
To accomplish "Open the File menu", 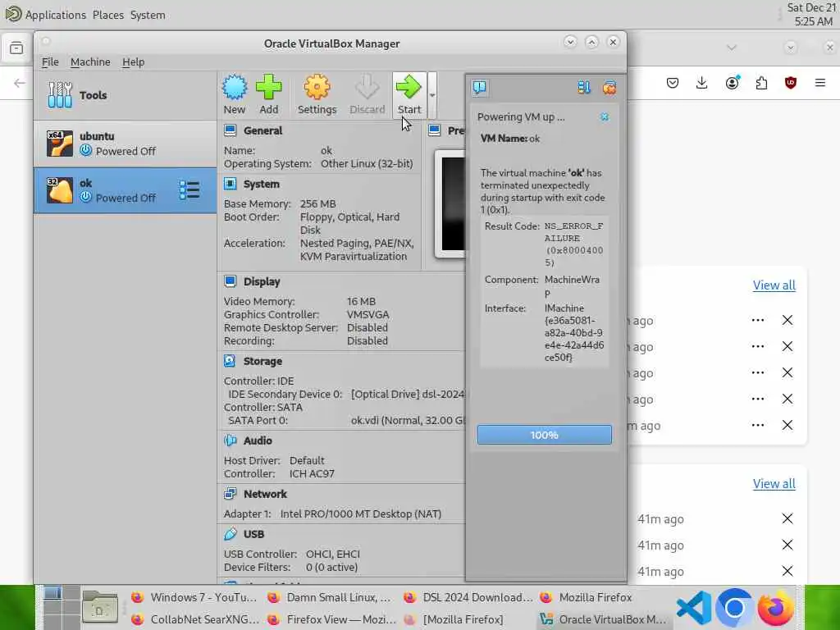I will tap(50, 62).
